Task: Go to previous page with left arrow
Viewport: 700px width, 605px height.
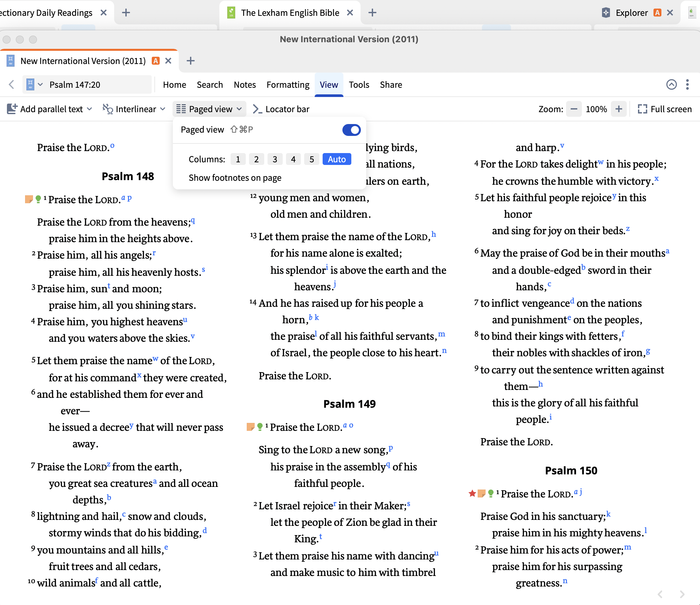Action: coord(660,594)
